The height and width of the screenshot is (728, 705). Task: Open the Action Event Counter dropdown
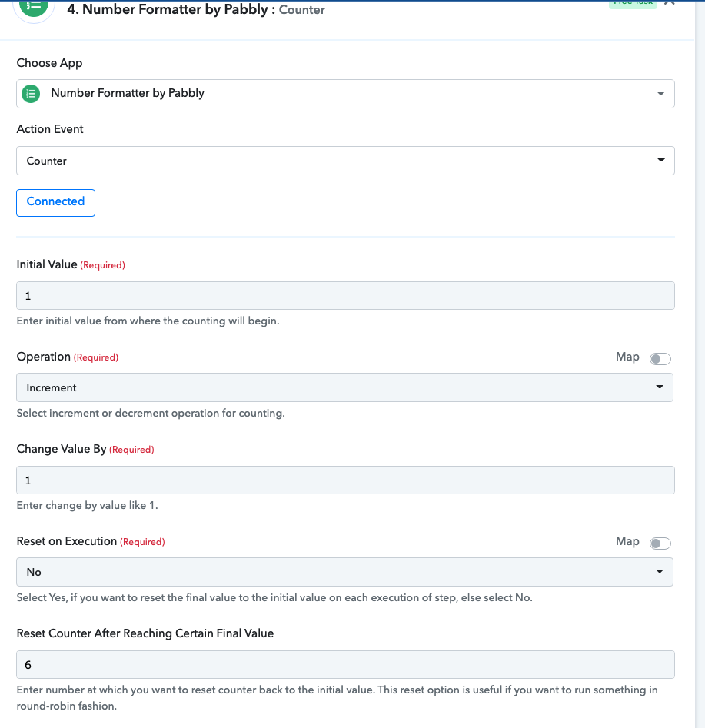pyautogui.click(x=345, y=161)
